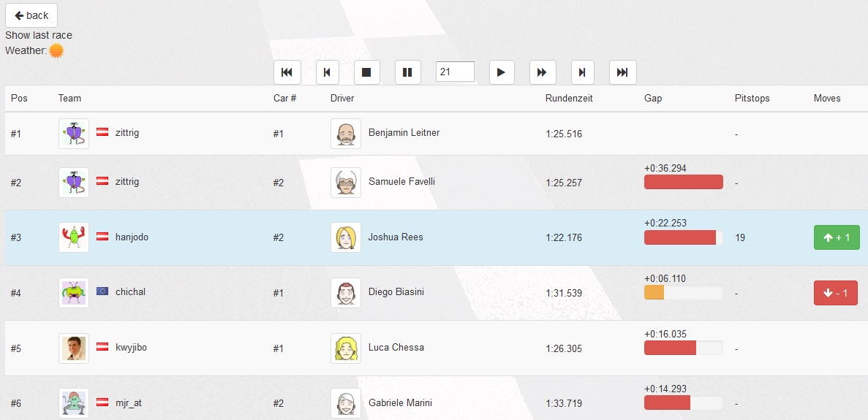868x420 pixels.
Task: Click the green +1 move badge
Action: tap(837, 237)
